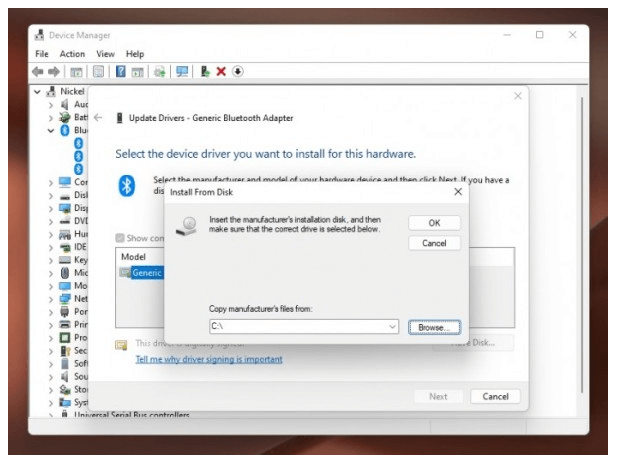Expand the Batteries category
The height and width of the screenshot is (463, 620).
pyautogui.click(x=51, y=118)
